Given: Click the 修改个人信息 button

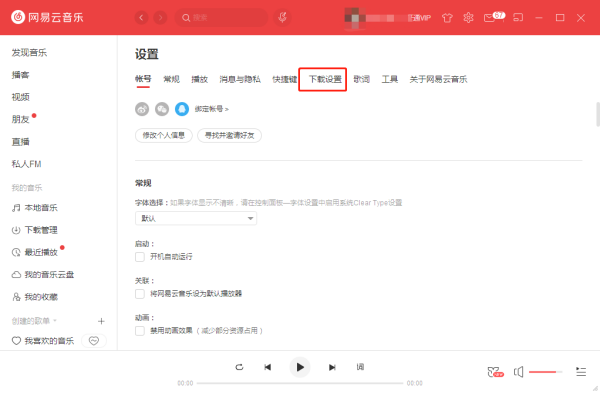Looking at the screenshot, I should click(x=164, y=135).
